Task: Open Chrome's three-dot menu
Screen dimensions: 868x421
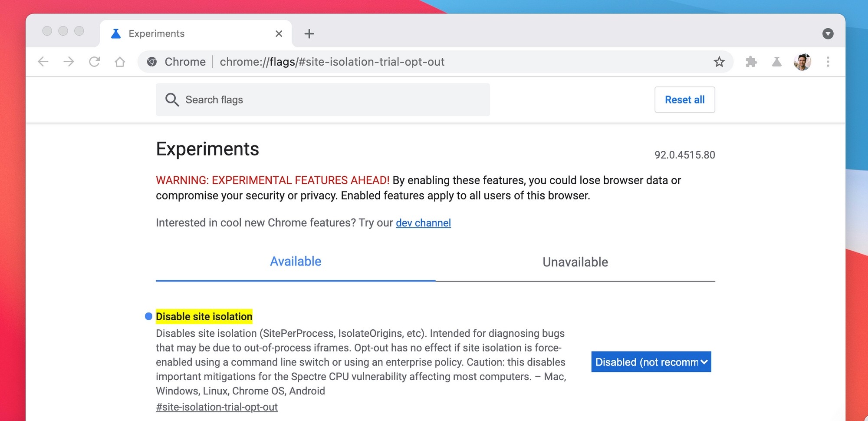Action: (x=828, y=62)
